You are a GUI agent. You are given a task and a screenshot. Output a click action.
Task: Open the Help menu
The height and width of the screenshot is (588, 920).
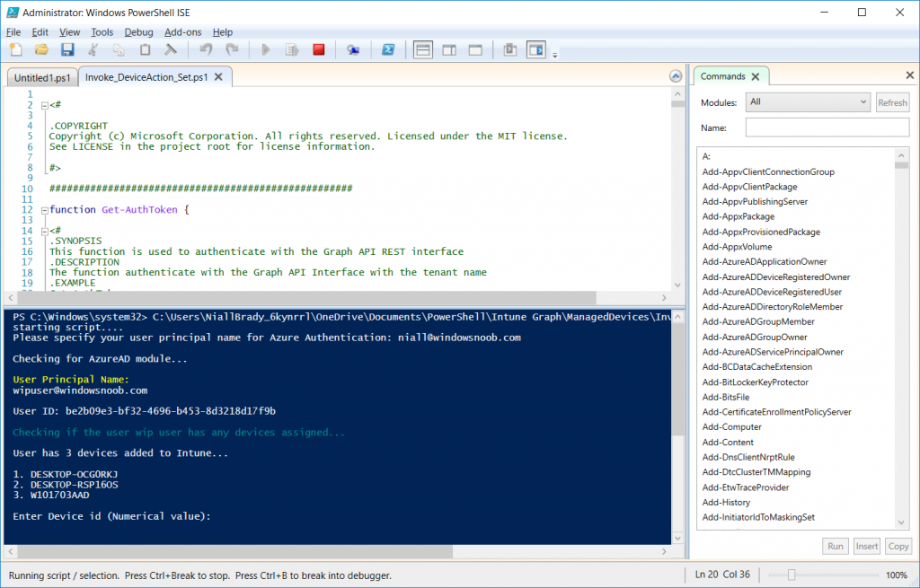tap(223, 32)
